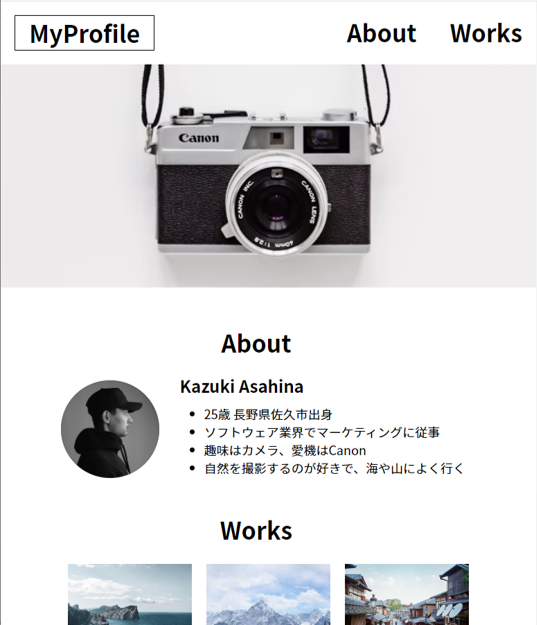The width and height of the screenshot is (537, 625).
Task: Select the Works section heading
Action: pyautogui.click(x=256, y=531)
